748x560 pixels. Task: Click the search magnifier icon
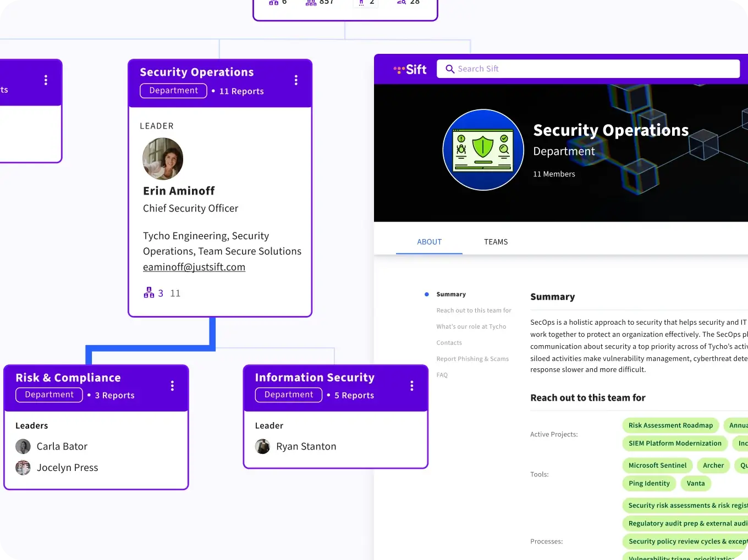450,69
